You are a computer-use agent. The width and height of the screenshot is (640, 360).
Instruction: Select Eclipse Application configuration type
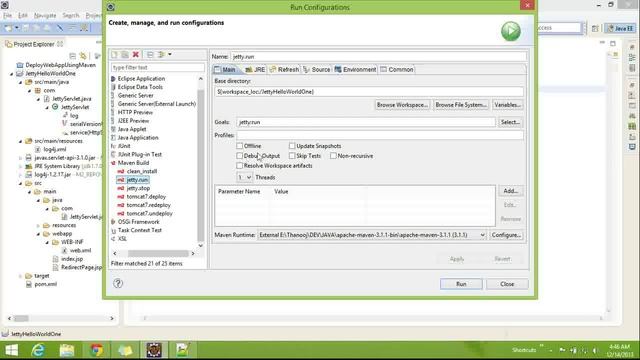pos(141,78)
